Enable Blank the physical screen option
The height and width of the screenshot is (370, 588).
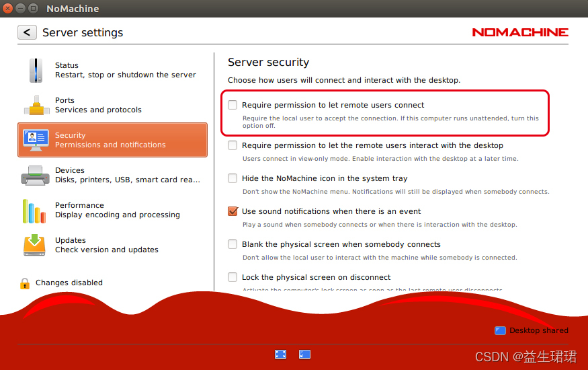point(233,244)
